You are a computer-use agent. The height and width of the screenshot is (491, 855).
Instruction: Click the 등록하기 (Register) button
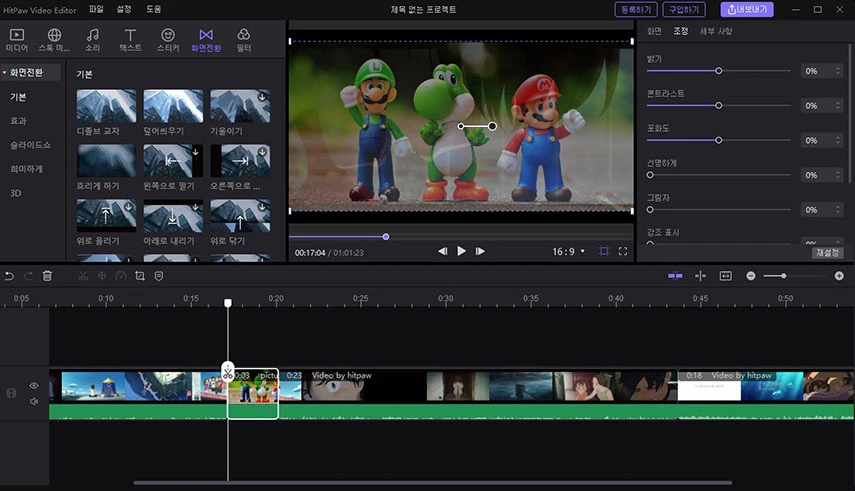[x=636, y=9]
